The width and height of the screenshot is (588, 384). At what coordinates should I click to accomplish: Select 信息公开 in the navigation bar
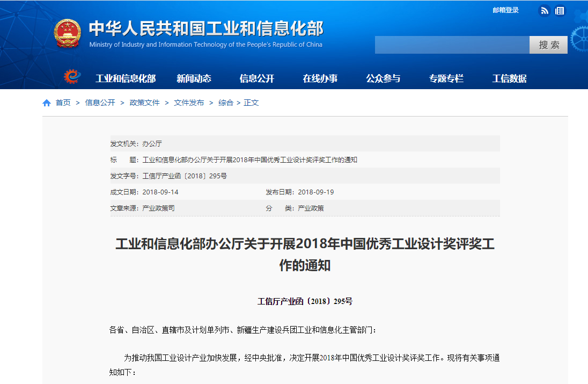[x=257, y=78]
